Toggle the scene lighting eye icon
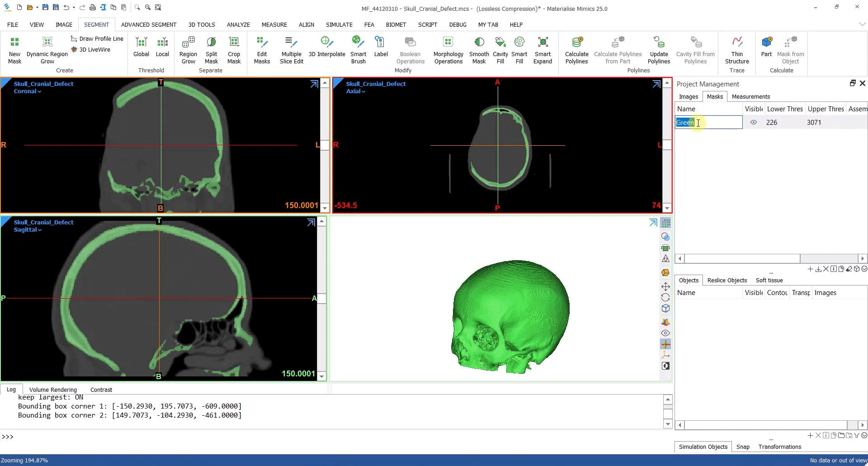 click(665, 333)
